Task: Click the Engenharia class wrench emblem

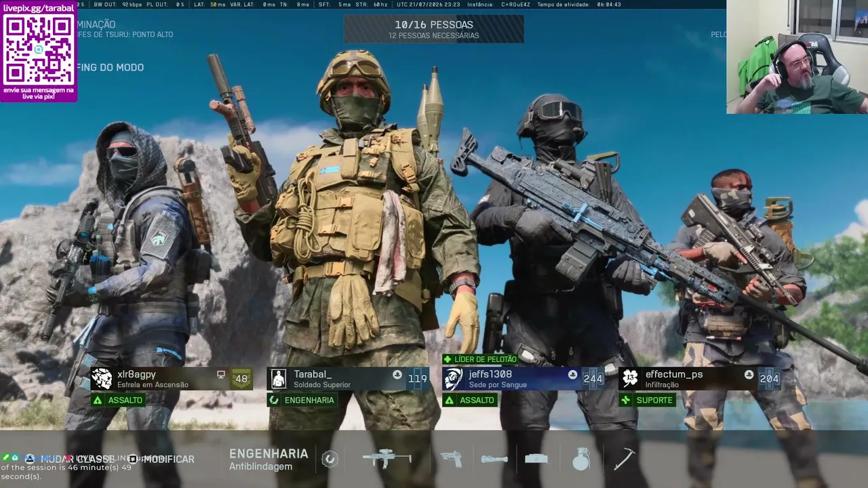Action: tap(330, 459)
